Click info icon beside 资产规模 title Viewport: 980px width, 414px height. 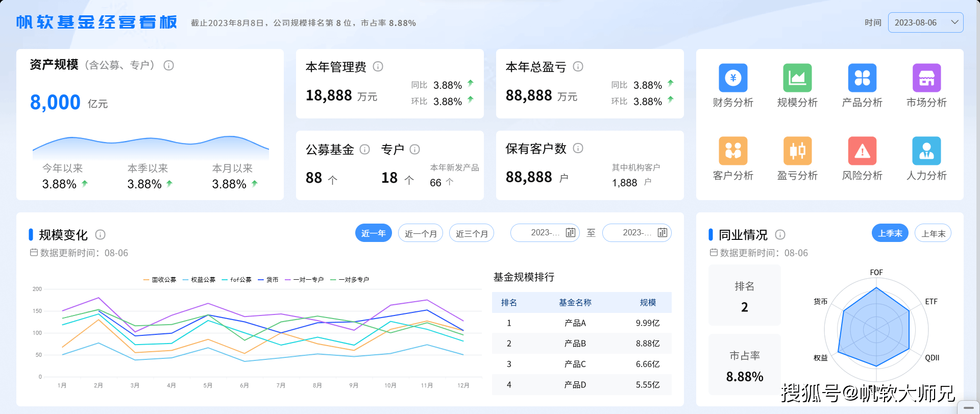pos(168,65)
